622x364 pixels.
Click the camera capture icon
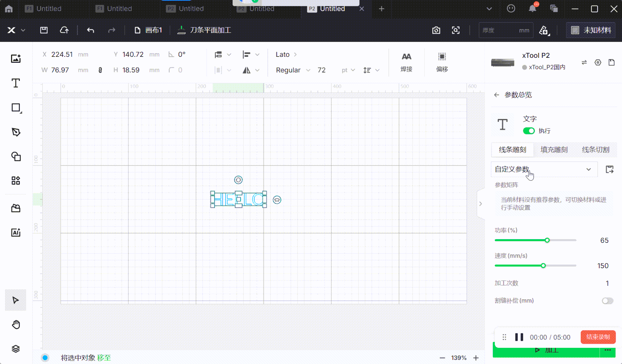pyautogui.click(x=436, y=30)
